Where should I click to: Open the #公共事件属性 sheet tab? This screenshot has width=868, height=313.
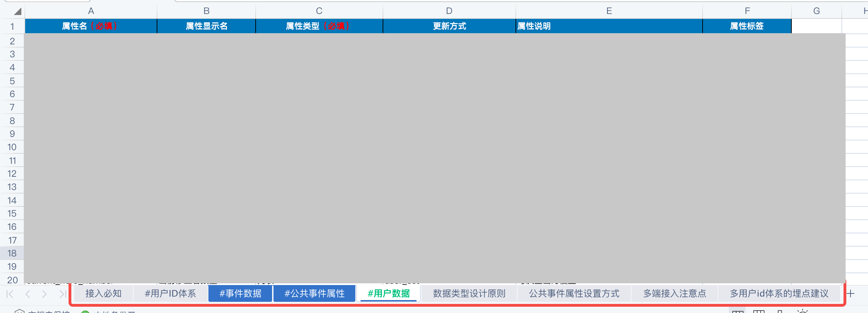(314, 293)
